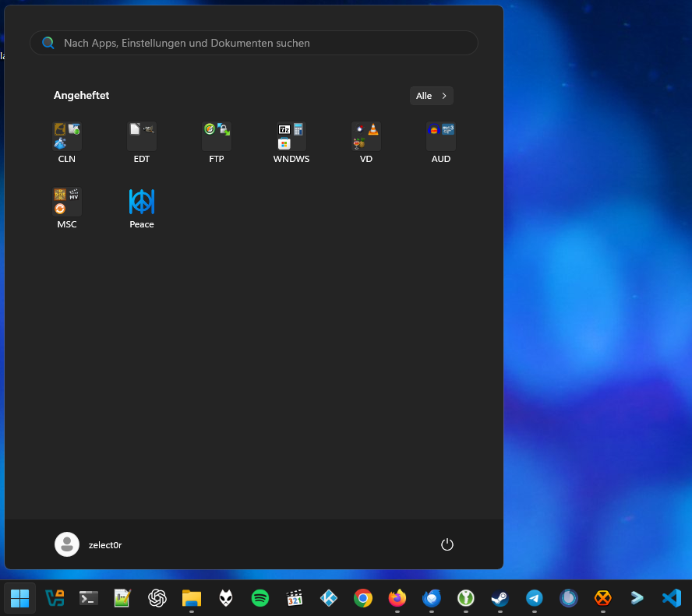Open the Notepad++ taskbar icon
Viewport: 692px width, 616px height.
click(122, 598)
